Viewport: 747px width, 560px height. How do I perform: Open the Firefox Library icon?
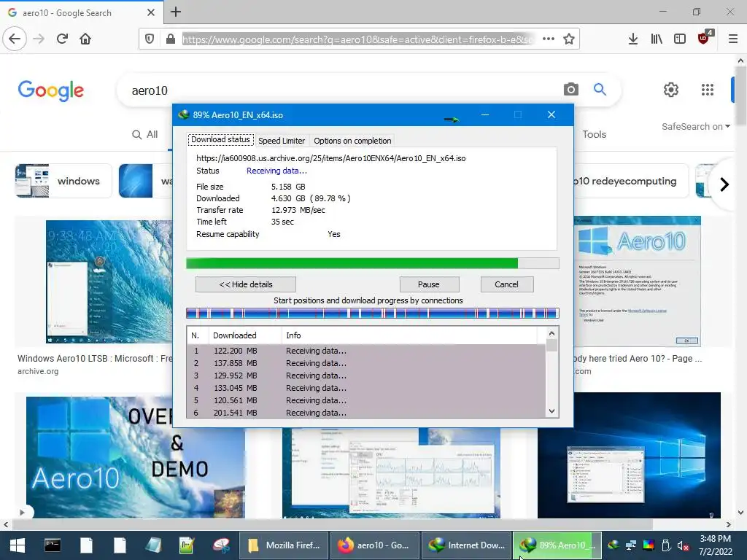click(x=657, y=39)
